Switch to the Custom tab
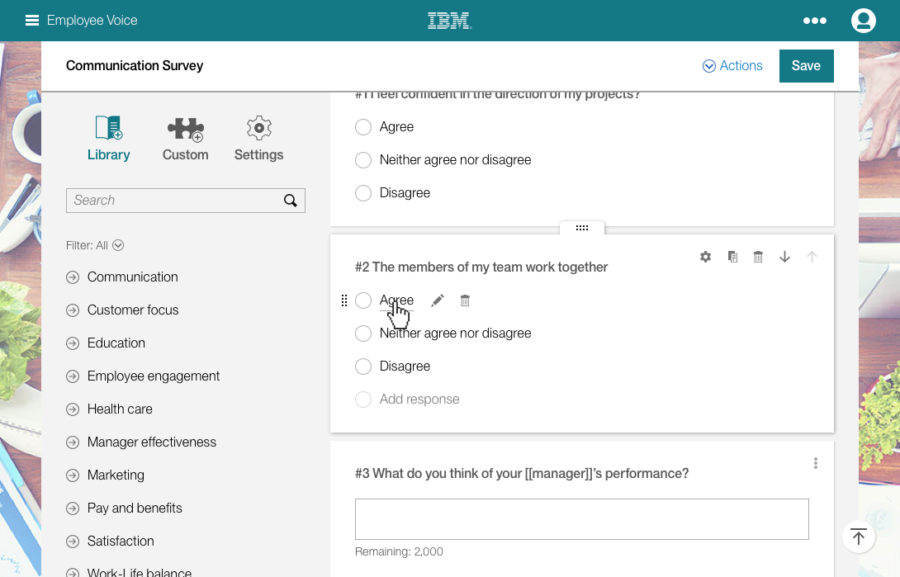The height and width of the screenshot is (577, 900). (x=185, y=139)
